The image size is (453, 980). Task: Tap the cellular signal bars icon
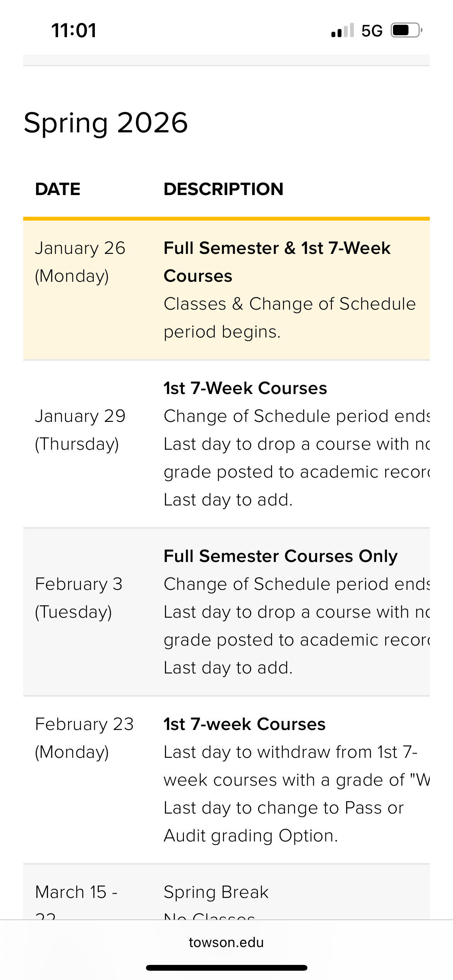click(342, 31)
